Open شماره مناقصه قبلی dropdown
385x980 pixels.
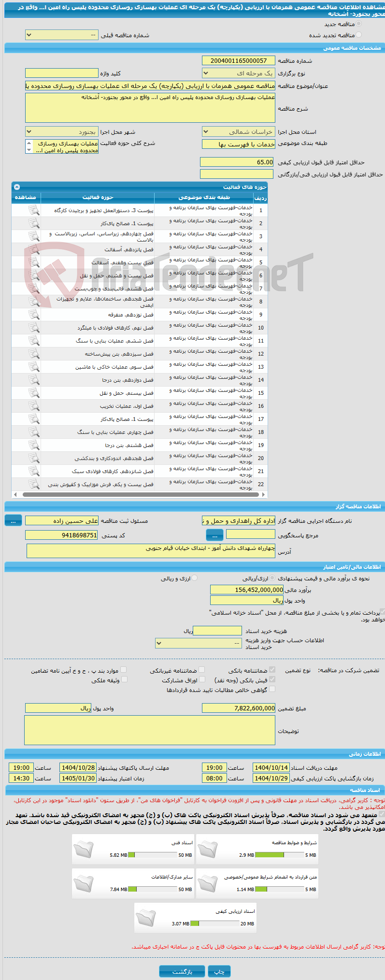pyautogui.click(x=62, y=35)
